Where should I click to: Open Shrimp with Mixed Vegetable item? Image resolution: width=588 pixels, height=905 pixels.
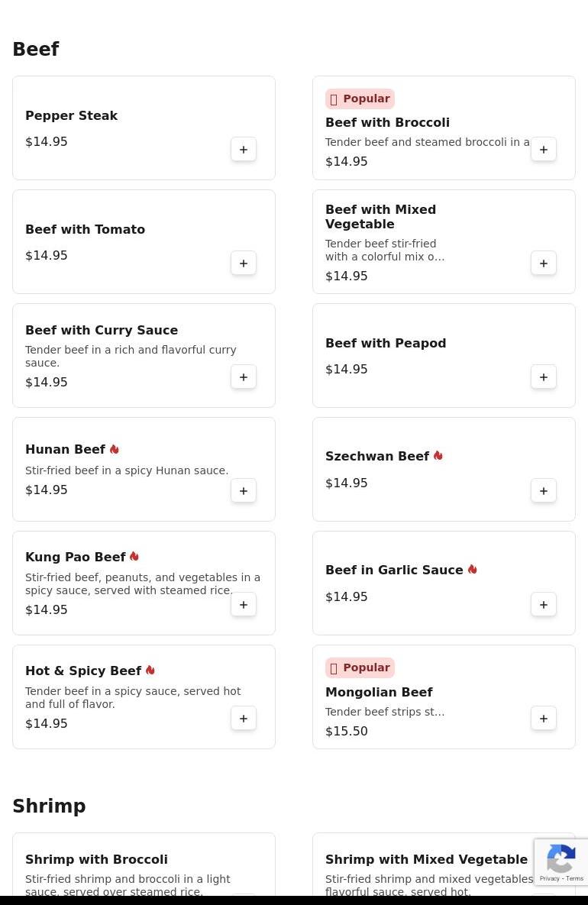(426, 859)
